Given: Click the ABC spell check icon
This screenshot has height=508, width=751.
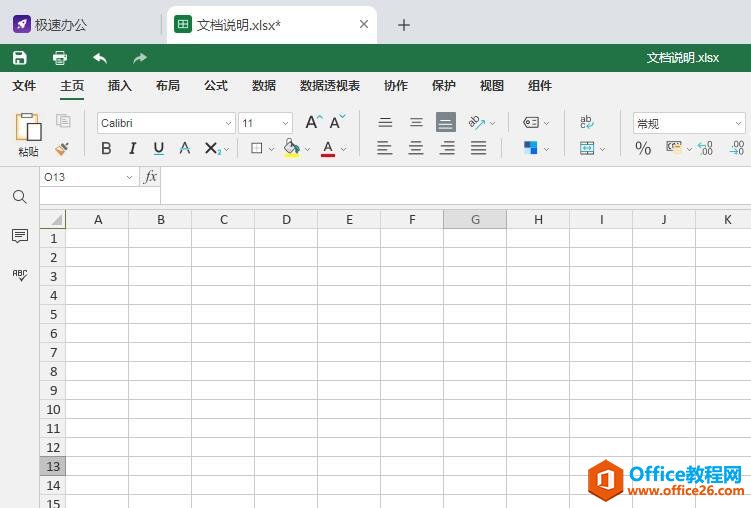Looking at the screenshot, I should 20,275.
